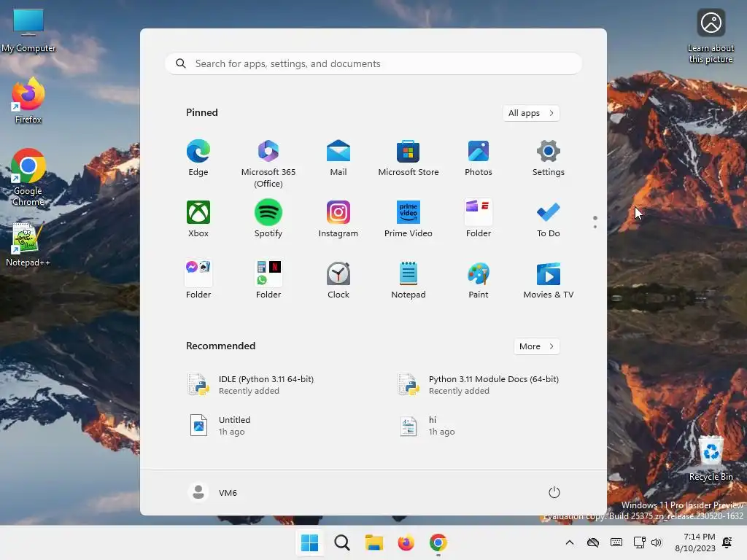The width and height of the screenshot is (747, 560).
Task: Open taskbar Search
Action: (x=341, y=542)
